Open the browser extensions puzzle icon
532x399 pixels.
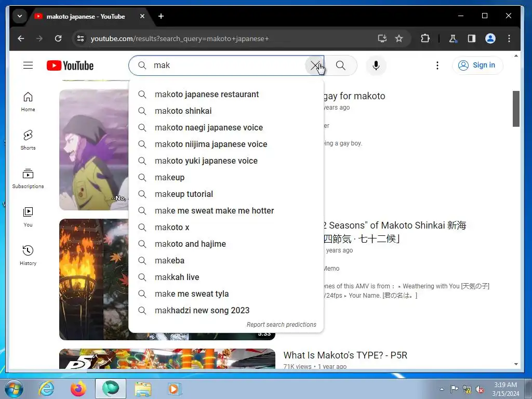click(x=425, y=38)
